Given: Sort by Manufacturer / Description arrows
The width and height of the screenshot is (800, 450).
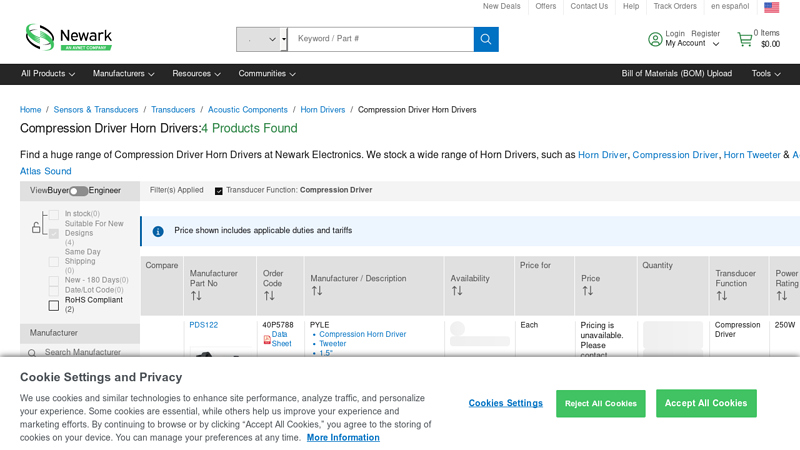Looking at the screenshot, I should (x=317, y=290).
